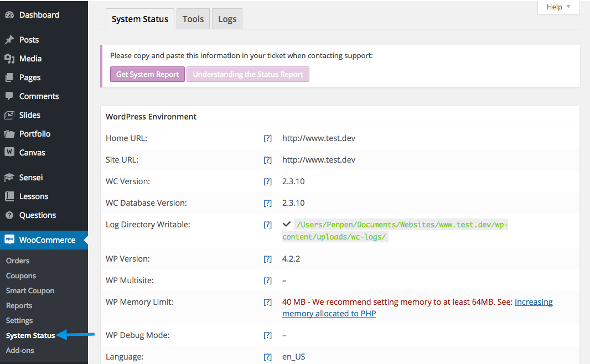Open the Logs tab
590x364 pixels.
[x=227, y=18]
